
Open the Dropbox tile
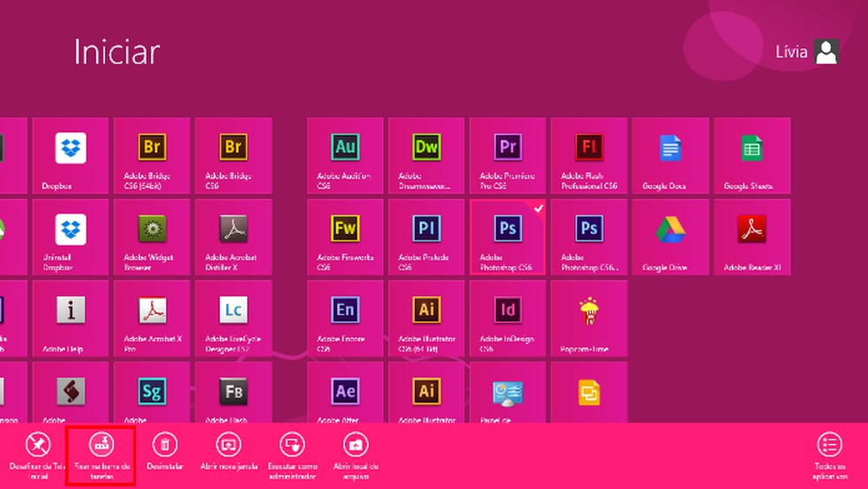point(71,155)
